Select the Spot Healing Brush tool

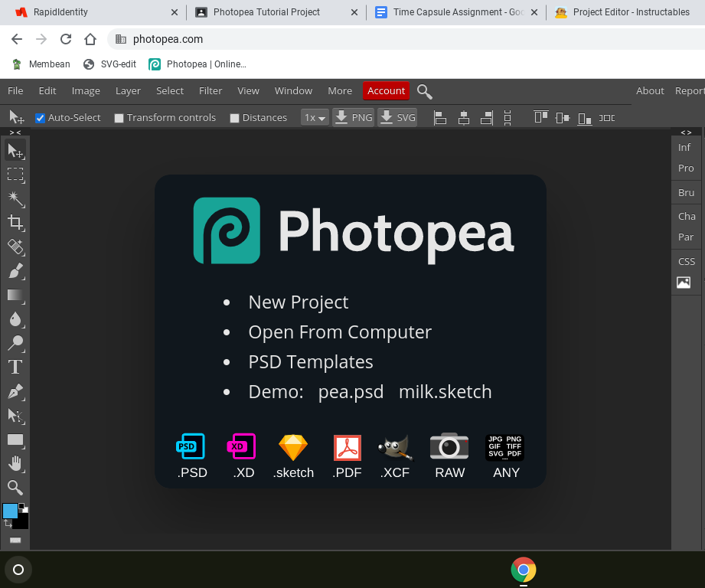15,247
